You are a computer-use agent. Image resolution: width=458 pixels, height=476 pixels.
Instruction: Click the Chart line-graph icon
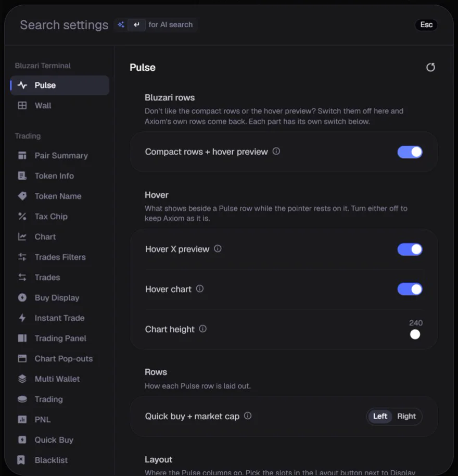pos(22,237)
